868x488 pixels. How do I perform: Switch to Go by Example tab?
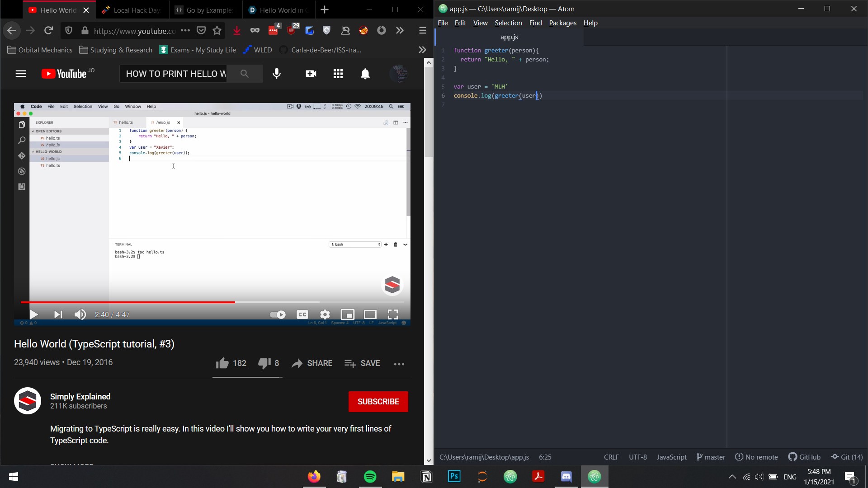[206, 10]
